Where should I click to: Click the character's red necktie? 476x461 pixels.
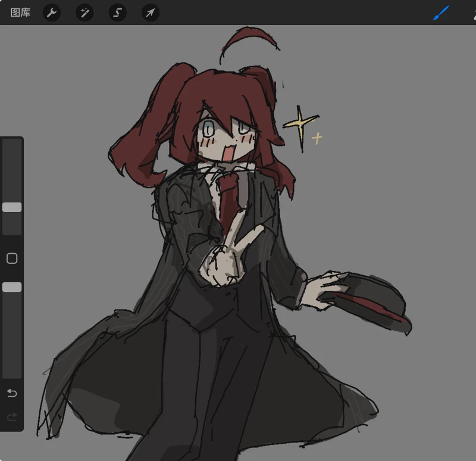tap(228, 201)
